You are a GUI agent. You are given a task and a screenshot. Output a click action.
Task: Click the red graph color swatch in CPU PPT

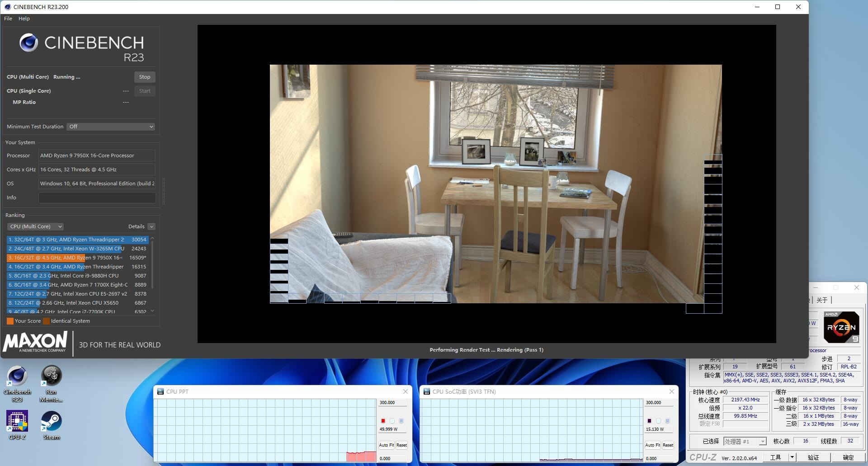[x=383, y=421]
